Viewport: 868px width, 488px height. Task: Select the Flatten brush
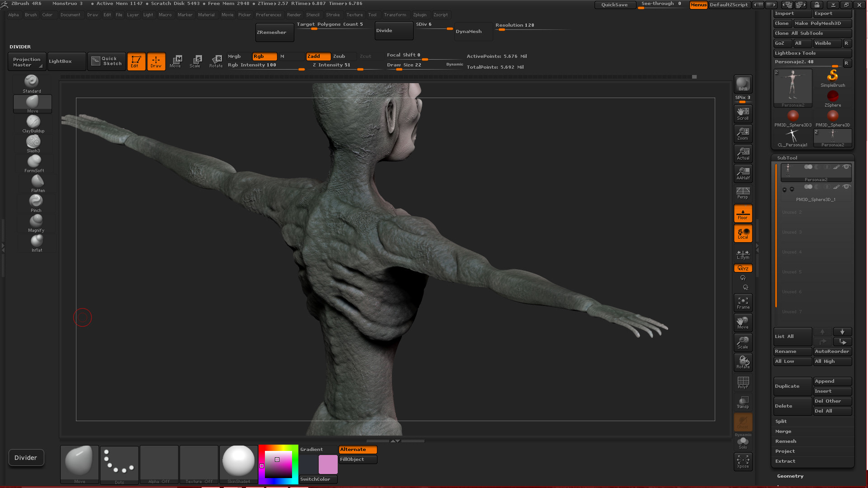tap(38, 183)
